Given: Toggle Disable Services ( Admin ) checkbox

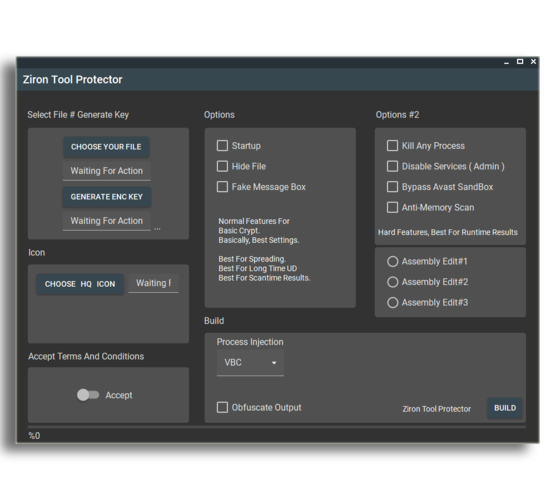Looking at the screenshot, I should (392, 166).
